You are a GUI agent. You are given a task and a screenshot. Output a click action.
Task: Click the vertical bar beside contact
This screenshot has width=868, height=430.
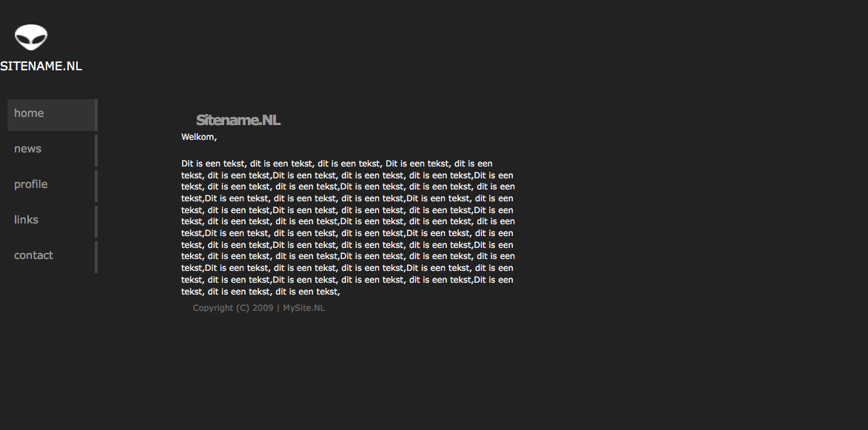click(95, 257)
